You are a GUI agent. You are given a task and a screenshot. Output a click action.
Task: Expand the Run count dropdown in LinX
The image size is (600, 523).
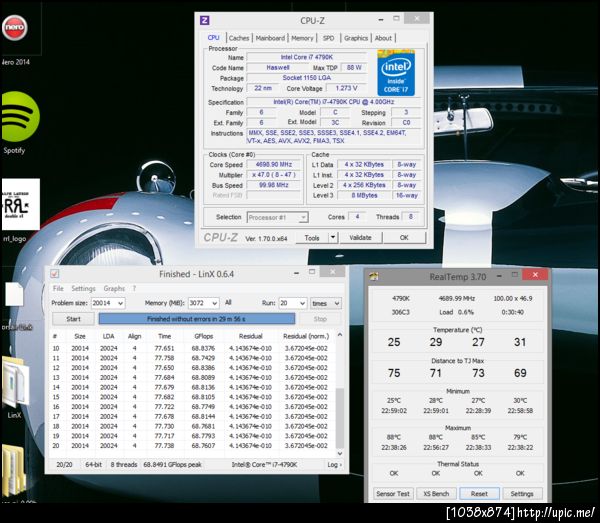coord(302,303)
